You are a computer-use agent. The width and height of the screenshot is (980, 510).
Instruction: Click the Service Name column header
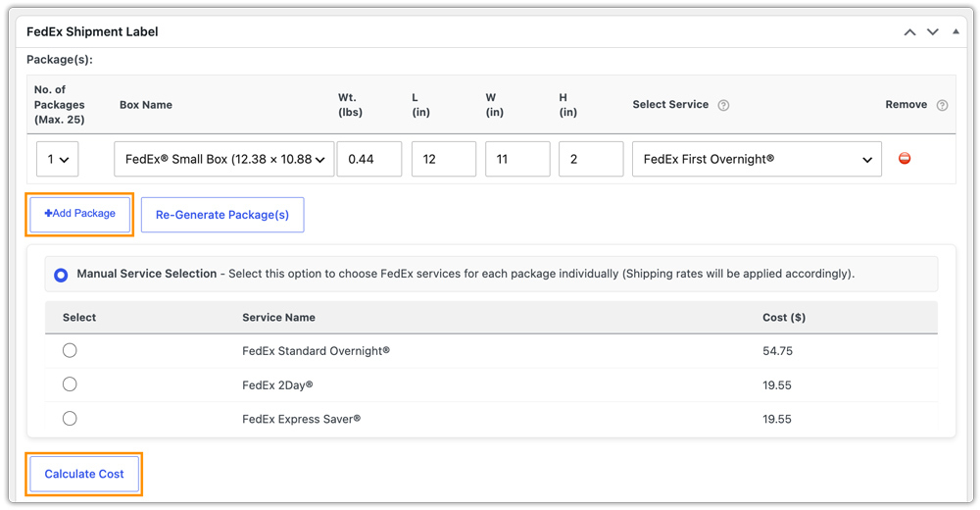tap(278, 317)
